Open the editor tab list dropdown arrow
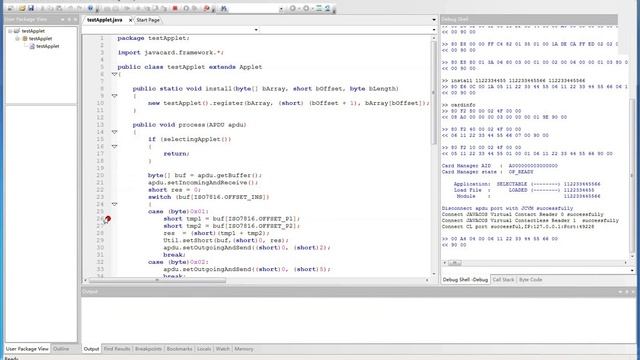The height and width of the screenshot is (360, 640). click(x=433, y=20)
